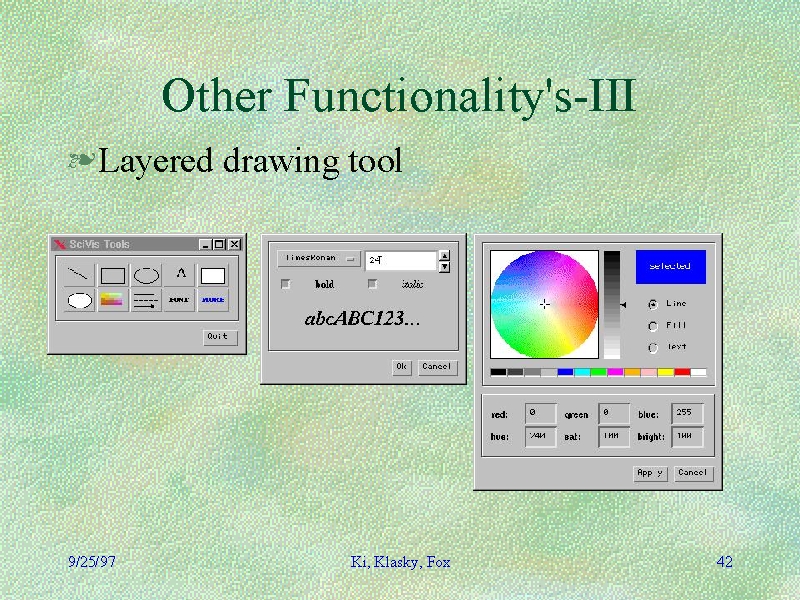800x600 pixels.
Task: Pick a color on the color wheel
Action: point(544,304)
